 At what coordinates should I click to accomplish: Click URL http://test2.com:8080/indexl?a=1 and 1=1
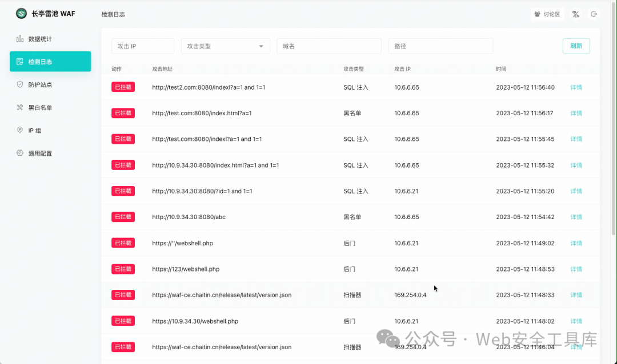209,87
